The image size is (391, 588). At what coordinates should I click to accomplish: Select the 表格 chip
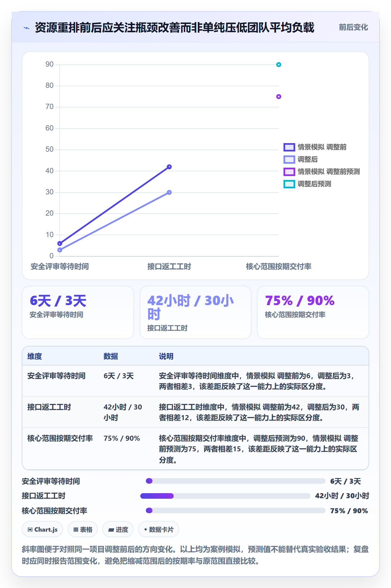pos(83,529)
